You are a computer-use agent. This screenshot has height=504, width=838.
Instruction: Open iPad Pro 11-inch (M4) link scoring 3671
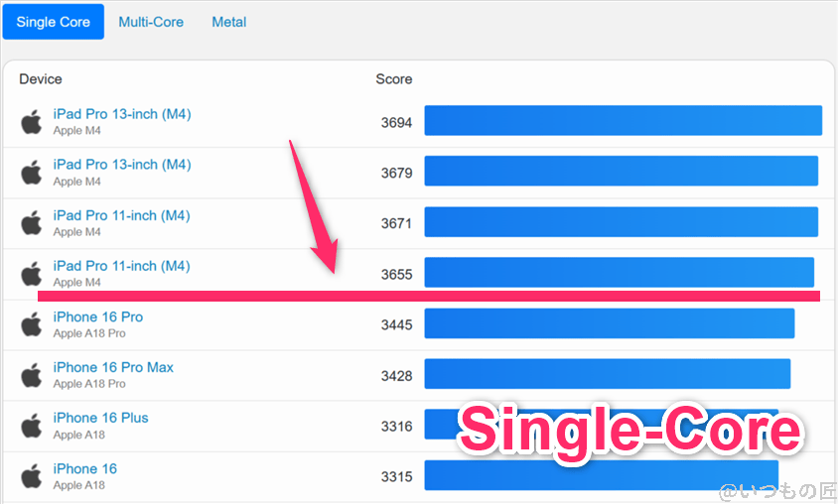pyautogui.click(x=121, y=215)
